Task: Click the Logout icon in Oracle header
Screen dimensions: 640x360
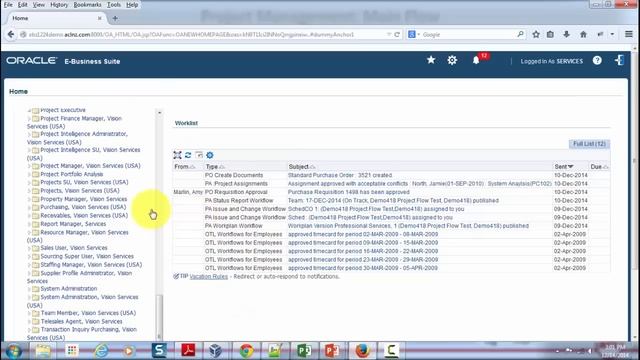Action: [x=619, y=60]
